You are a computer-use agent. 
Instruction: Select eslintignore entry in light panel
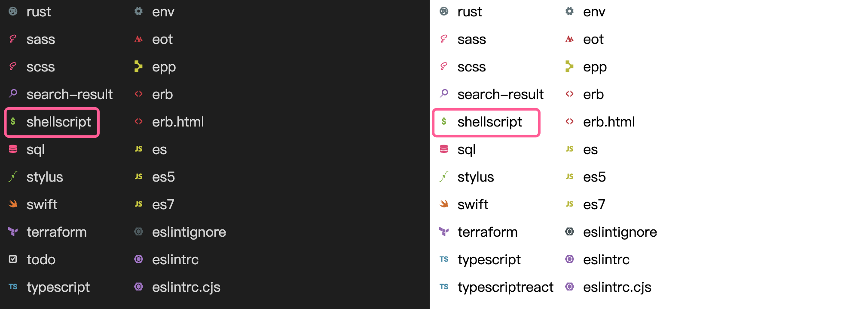coord(611,232)
